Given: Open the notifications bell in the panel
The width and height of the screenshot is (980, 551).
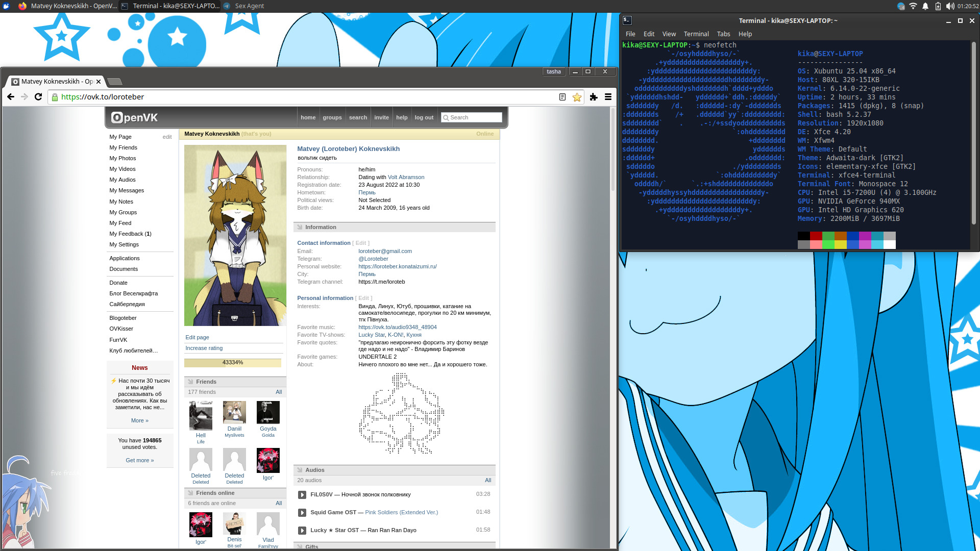Looking at the screenshot, I should pos(925,6).
